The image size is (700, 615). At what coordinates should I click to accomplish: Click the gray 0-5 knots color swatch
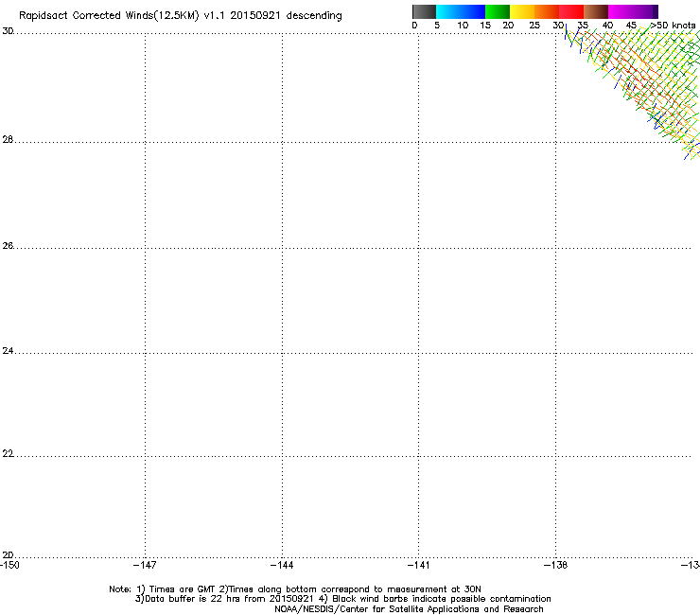tap(424, 11)
